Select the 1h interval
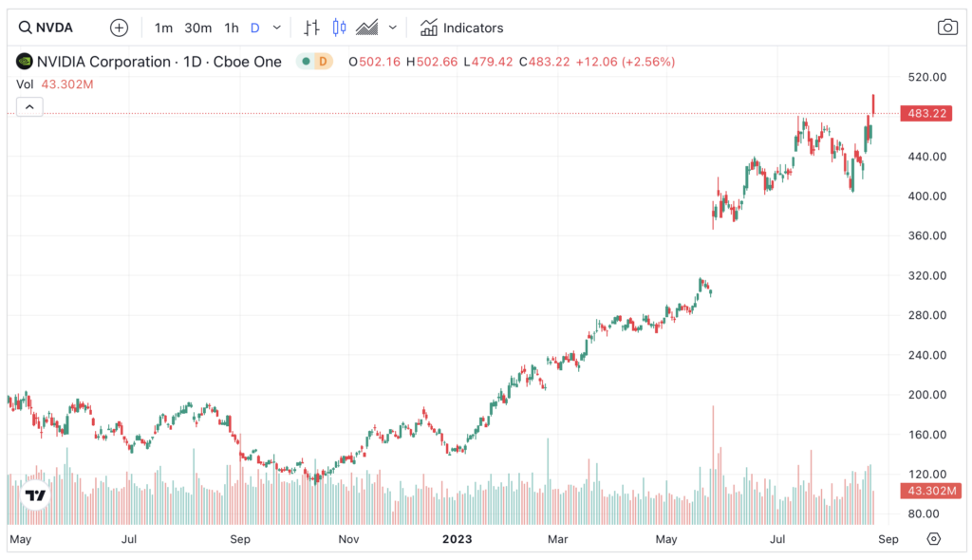 (232, 28)
